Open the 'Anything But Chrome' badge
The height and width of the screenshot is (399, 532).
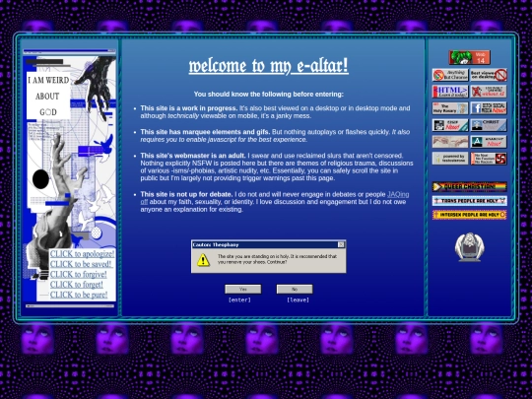(450, 75)
